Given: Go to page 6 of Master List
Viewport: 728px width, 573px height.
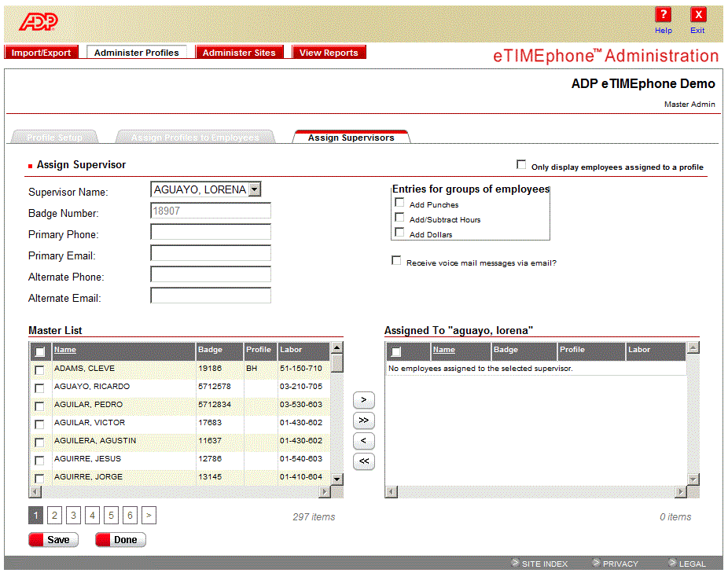Looking at the screenshot, I should pyautogui.click(x=130, y=515).
